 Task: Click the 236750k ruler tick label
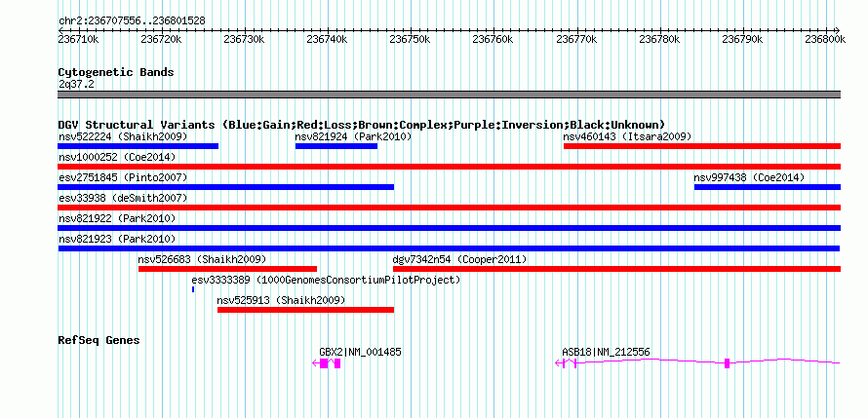pos(411,39)
